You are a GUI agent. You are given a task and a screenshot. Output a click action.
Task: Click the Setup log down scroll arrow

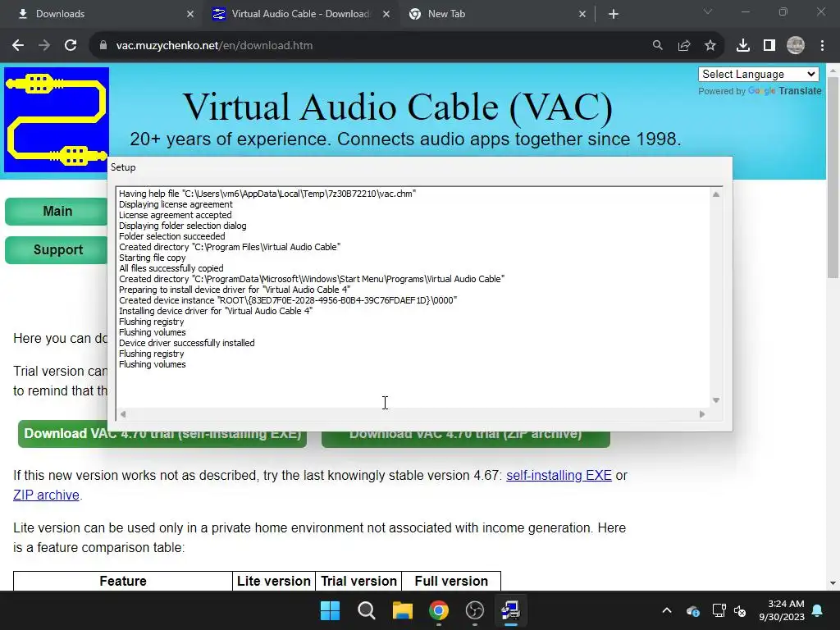pyautogui.click(x=716, y=400)
